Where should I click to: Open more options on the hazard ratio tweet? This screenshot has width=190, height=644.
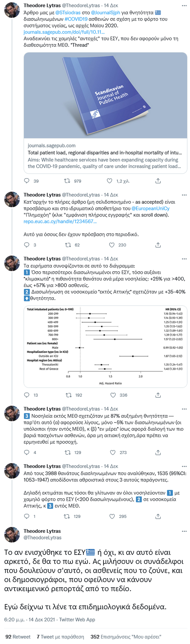pos(184,259)
